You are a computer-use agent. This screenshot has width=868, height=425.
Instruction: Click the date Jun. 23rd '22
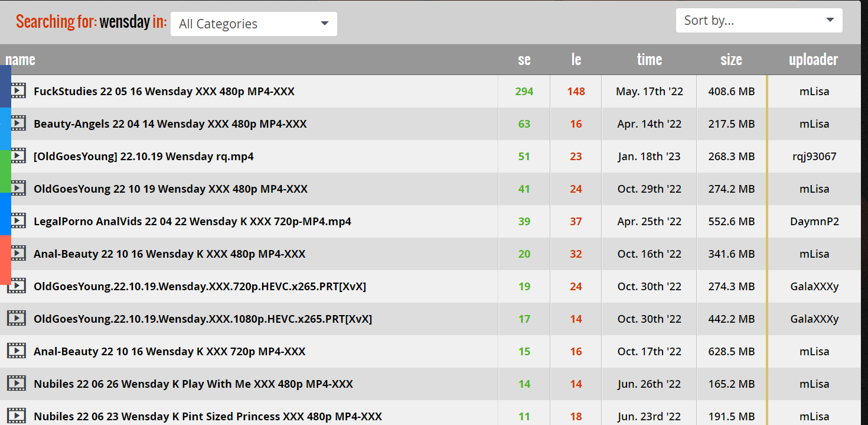(650, 417)
